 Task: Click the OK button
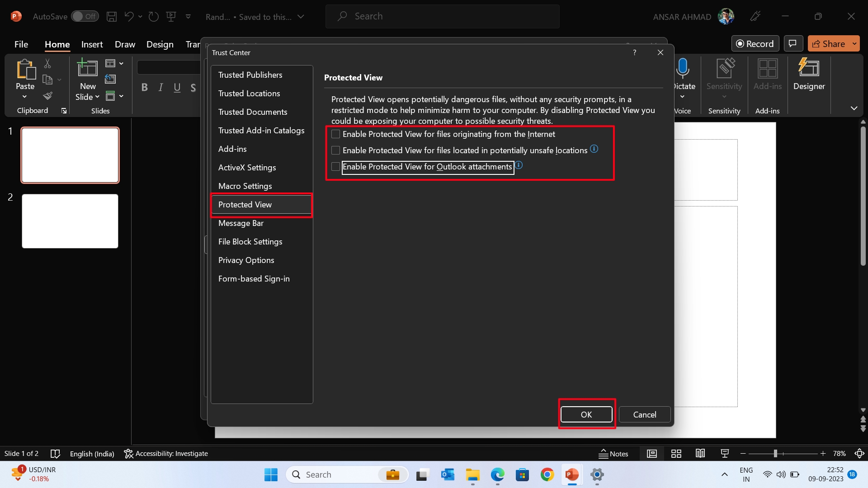(x=586, y=414)
